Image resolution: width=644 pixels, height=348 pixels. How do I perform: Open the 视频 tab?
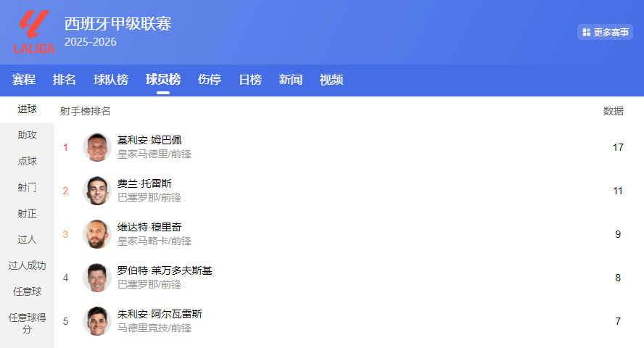331,80
